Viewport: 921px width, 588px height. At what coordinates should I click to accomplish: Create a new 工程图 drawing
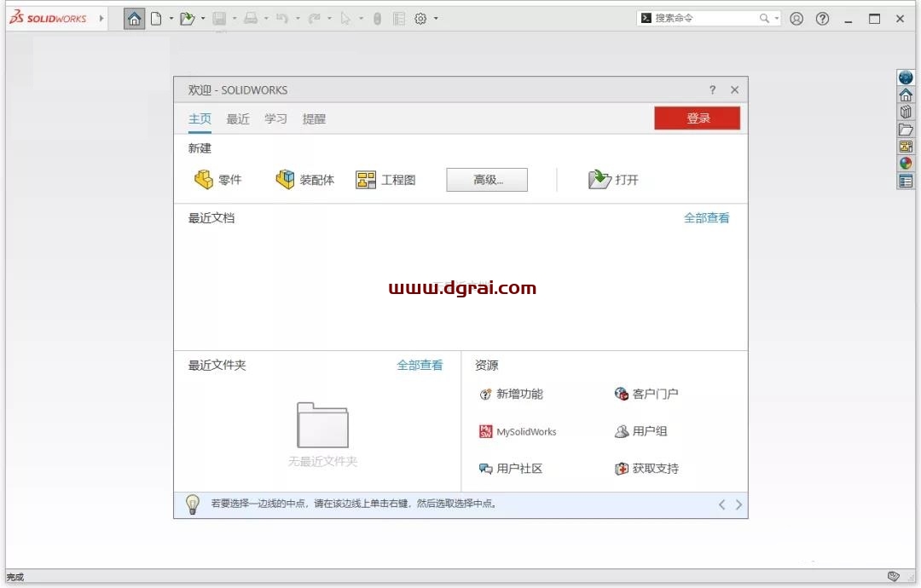pos(385,180)
